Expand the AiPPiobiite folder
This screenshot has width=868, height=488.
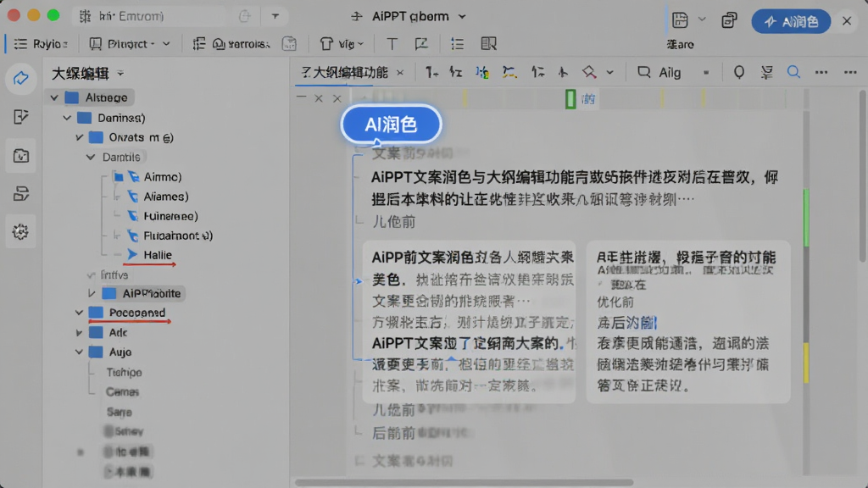pos(92,293)
